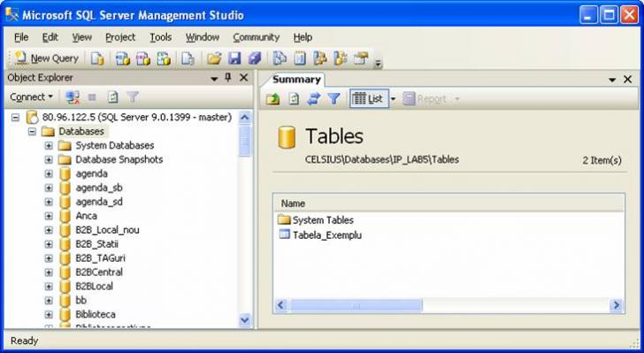This screenshot has width=644, height=353.
Task: Open the Window menu
Action: [203, 37]
